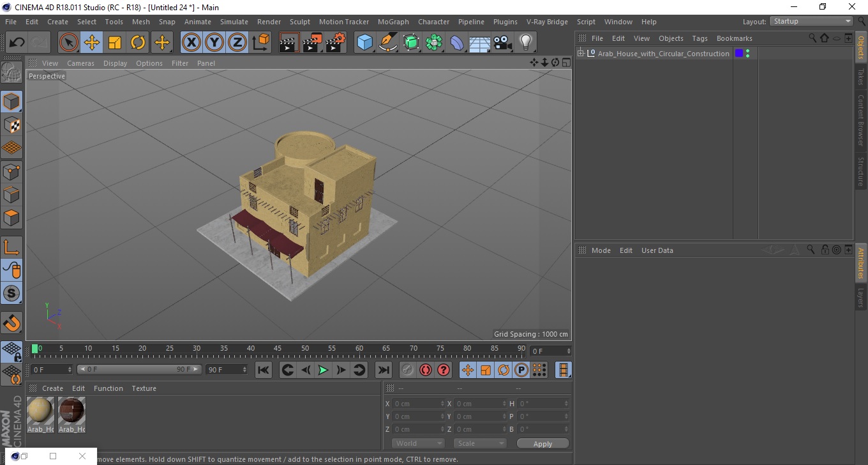Add a Floor environment object

point(479,43)
